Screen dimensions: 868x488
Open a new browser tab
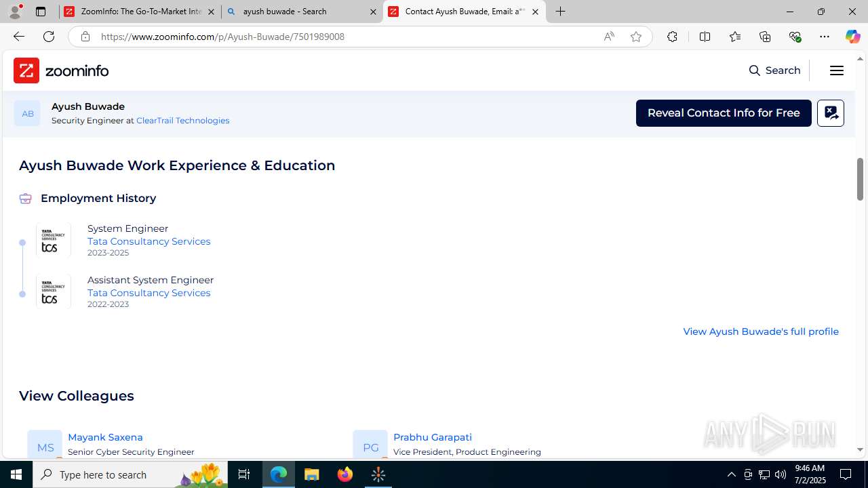click(561, 12)
